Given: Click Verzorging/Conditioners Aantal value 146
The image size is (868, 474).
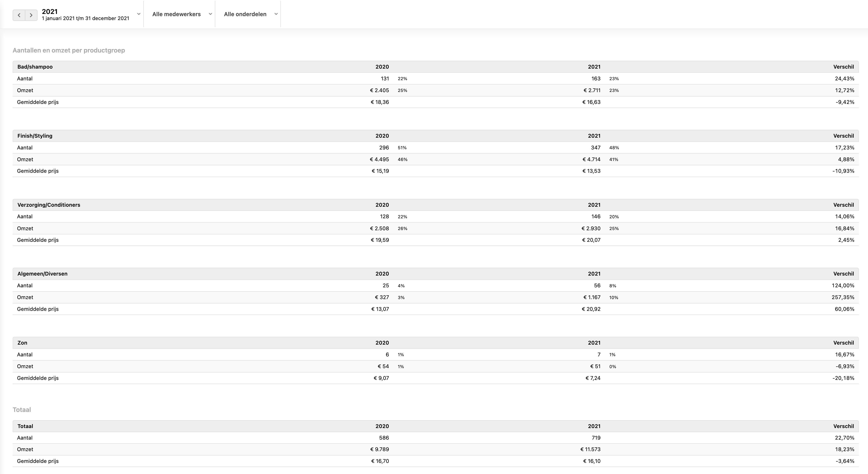Looking at the screenshot, I should tap(595, 217).
